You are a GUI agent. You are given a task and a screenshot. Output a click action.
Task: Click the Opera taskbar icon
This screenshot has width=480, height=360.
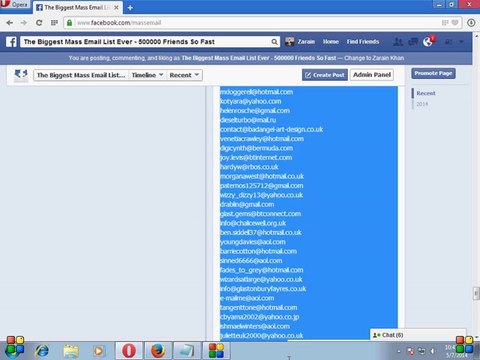[129, 351]
